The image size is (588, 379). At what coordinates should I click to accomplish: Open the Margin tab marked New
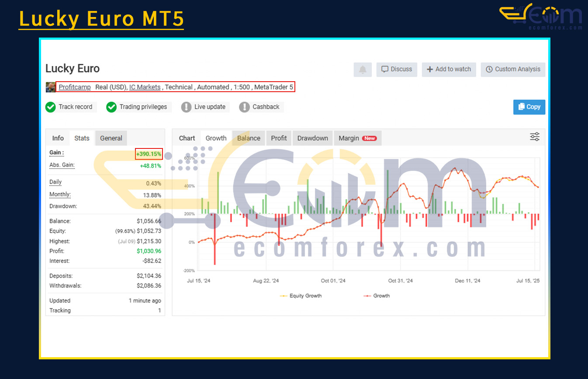click(358, 138)
